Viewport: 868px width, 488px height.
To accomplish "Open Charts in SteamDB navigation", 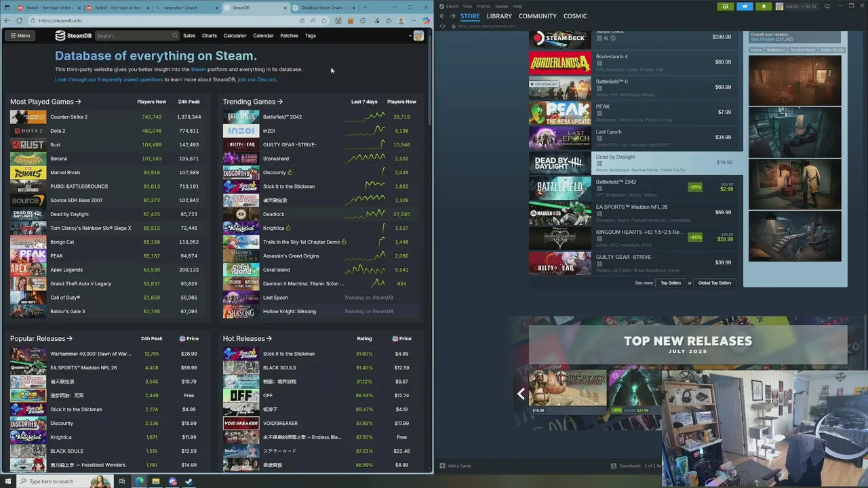I will 210,35.
